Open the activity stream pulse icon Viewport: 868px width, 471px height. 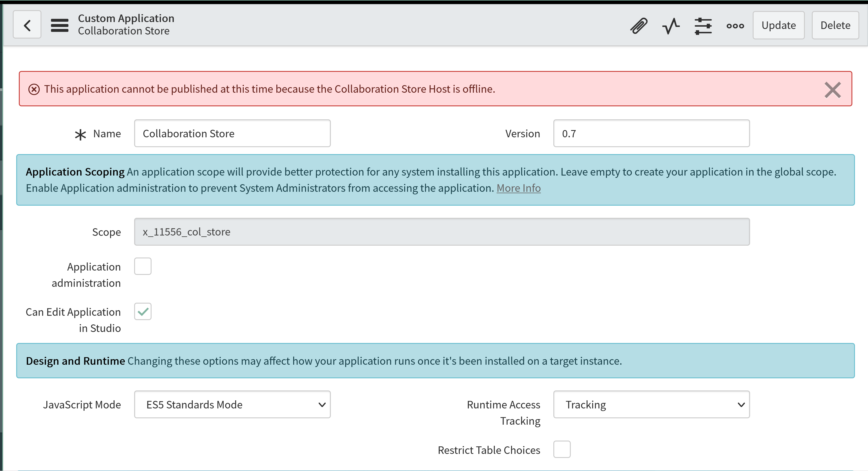(x=670, y=25)
